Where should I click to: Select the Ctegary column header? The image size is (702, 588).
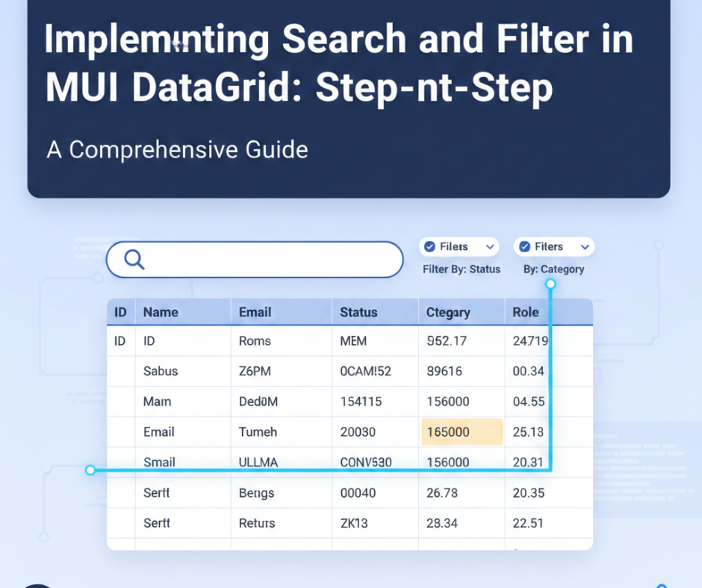448,313
